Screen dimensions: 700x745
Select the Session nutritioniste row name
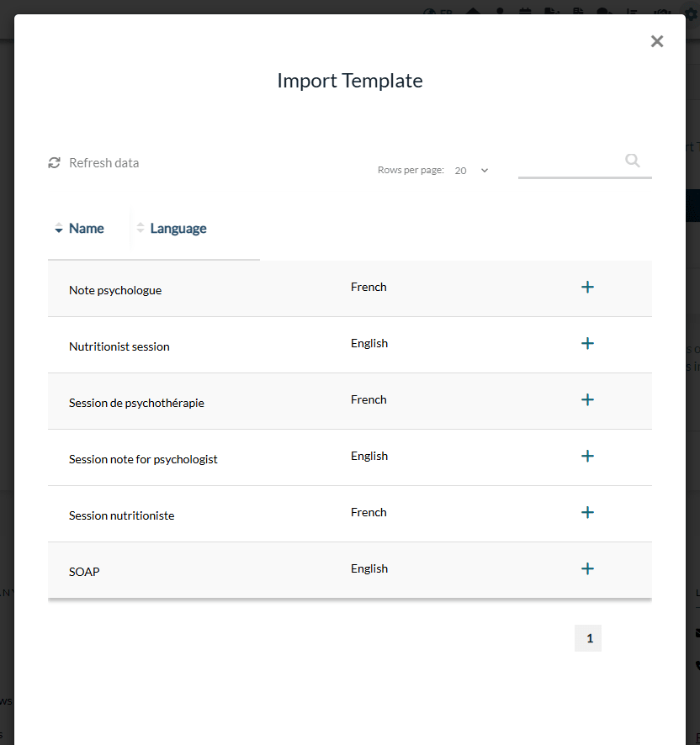tap(121, 515)
